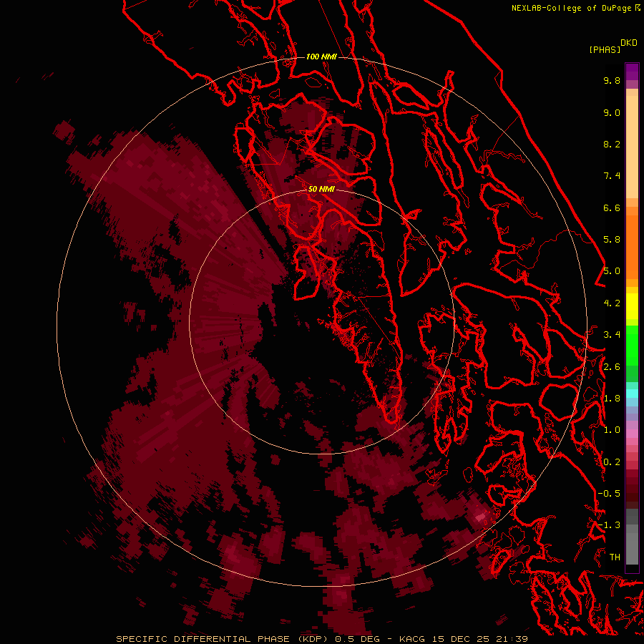Click the [PHAS] units label
Viewport: 644px width, 644px height.
point(605,49)
